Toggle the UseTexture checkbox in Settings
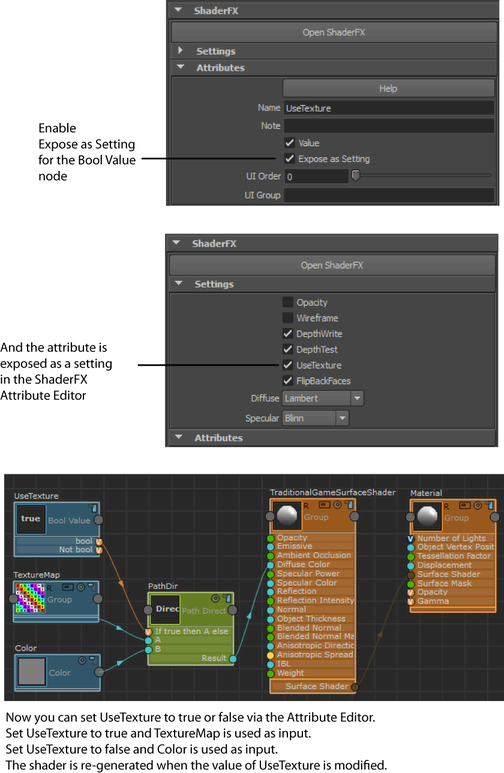The height and width of the screenshot is (773, 504). (288, 365)
